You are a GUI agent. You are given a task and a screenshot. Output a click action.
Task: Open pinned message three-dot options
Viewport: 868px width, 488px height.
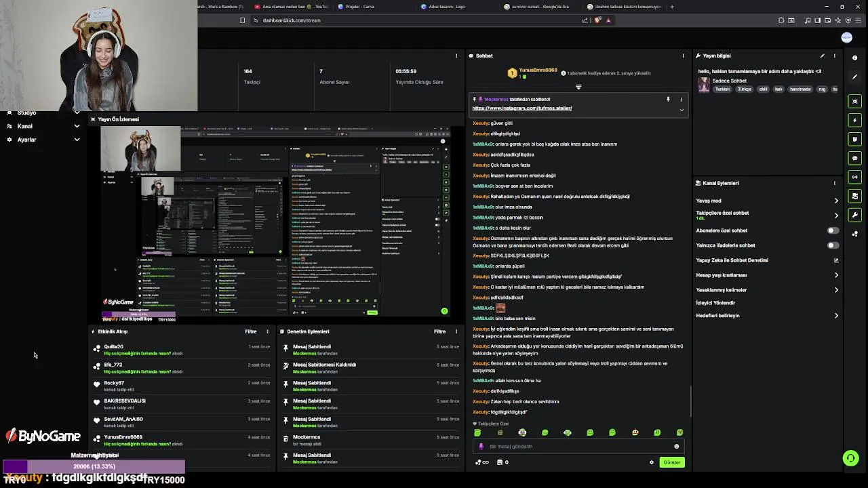682,100
